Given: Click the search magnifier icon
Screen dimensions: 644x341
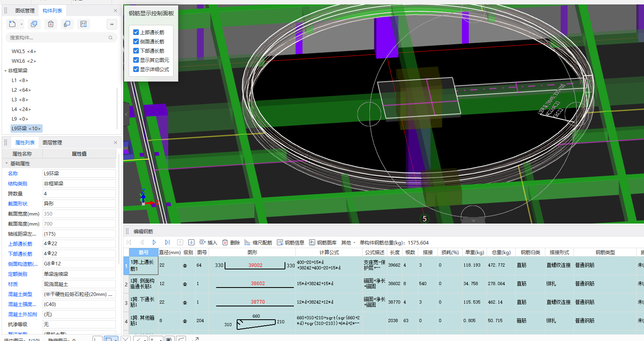Looking at the screenshot, I should pyautogui.click(x=110, y=37).
